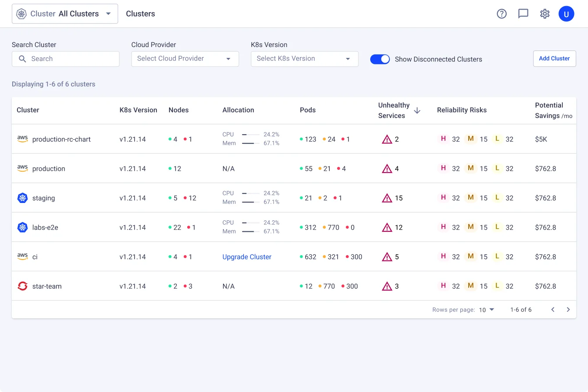Open the Rows per page dropdown

coord(487,310)
